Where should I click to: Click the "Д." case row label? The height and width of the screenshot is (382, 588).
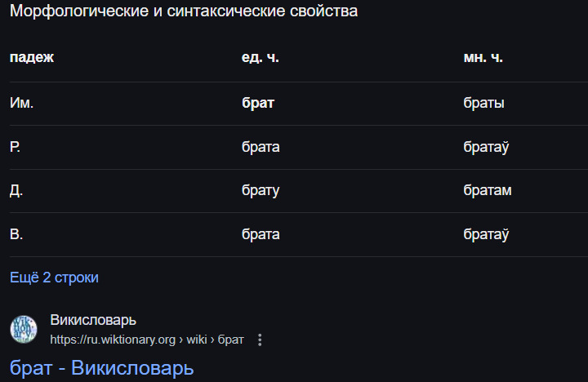click(x=16, y=191)
